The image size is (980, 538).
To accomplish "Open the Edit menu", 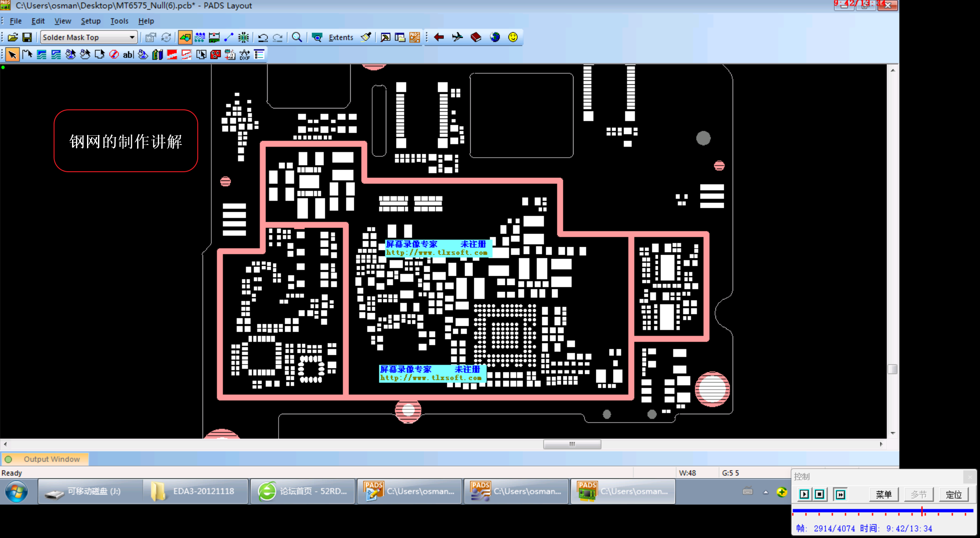I will pyautogui.click(x=38, y=21).
